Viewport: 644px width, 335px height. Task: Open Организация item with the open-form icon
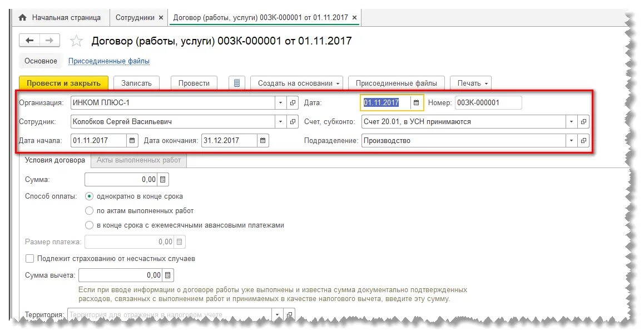pos(293,103)
